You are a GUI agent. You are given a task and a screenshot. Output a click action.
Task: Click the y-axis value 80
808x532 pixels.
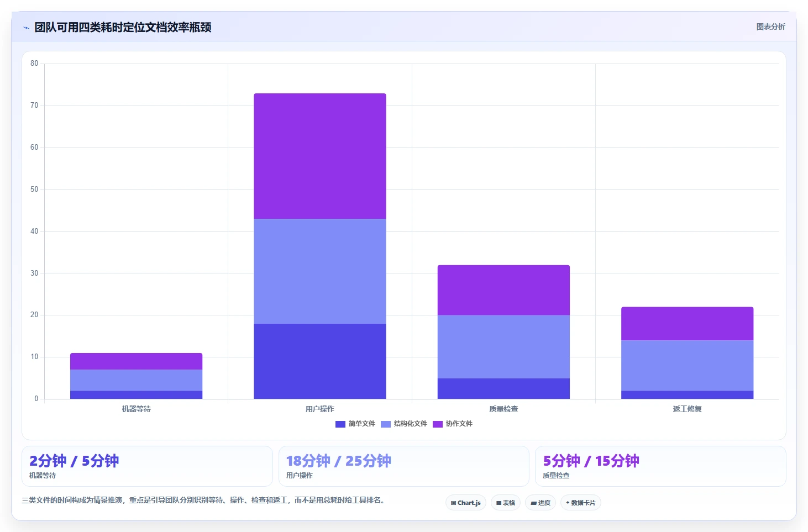34,64
